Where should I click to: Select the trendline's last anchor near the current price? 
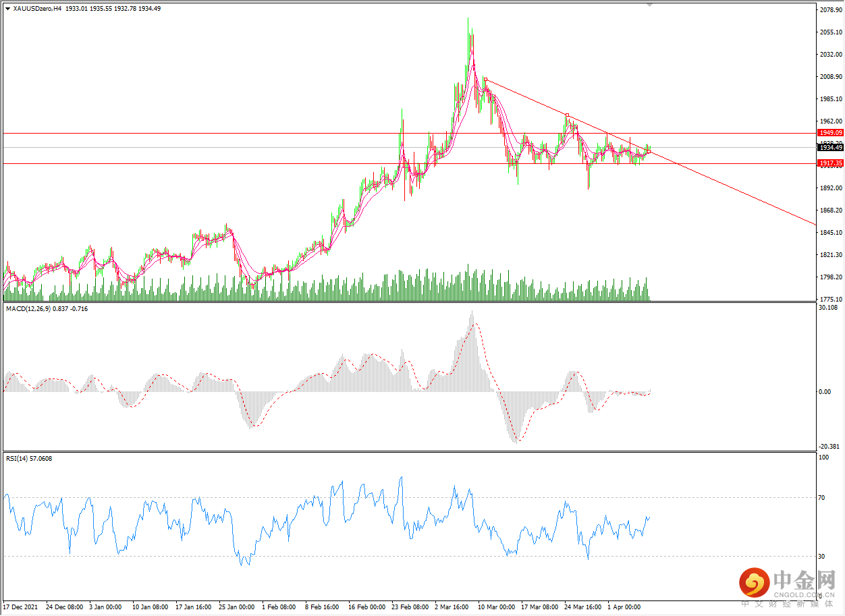coord(649,152)
